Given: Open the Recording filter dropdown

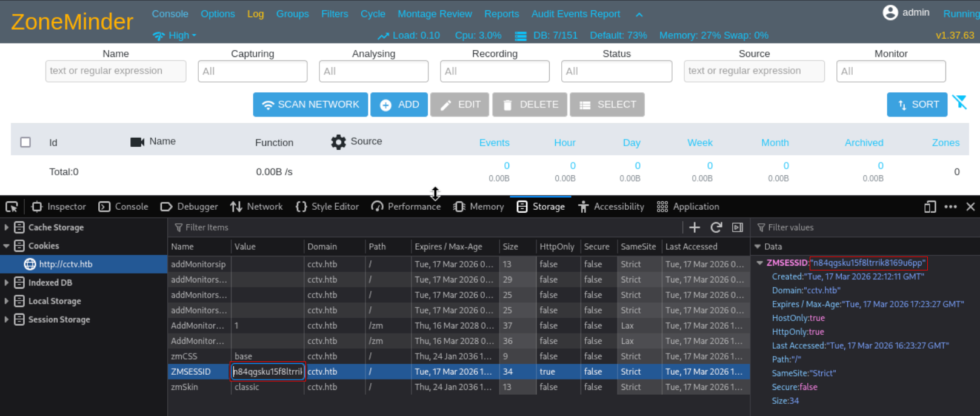Looking at the screenshot, I should point(495,71).
